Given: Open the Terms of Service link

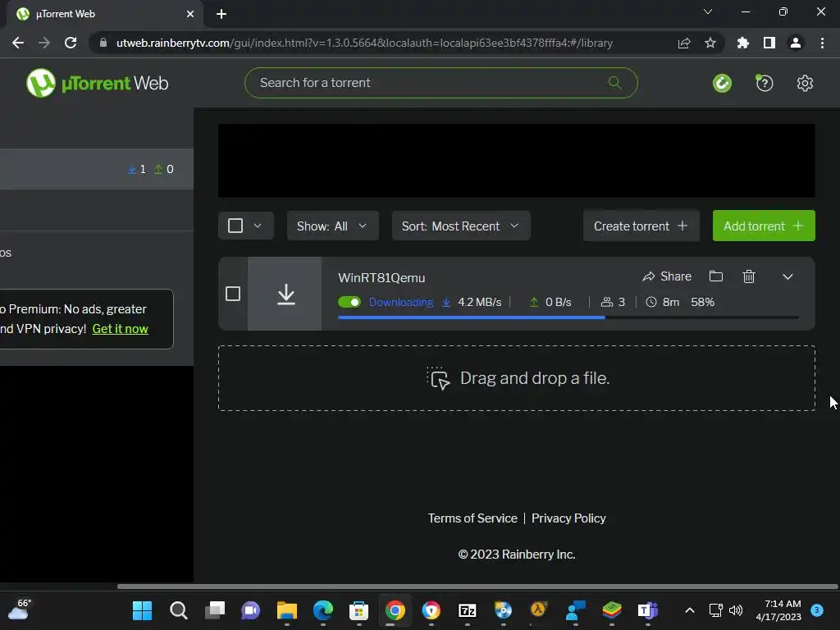Looking at the screenshot, I should (x=472, y=518).
